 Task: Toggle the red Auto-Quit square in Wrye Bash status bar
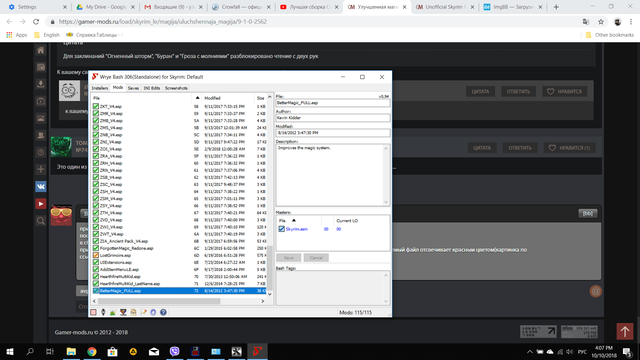click(93, 312)
